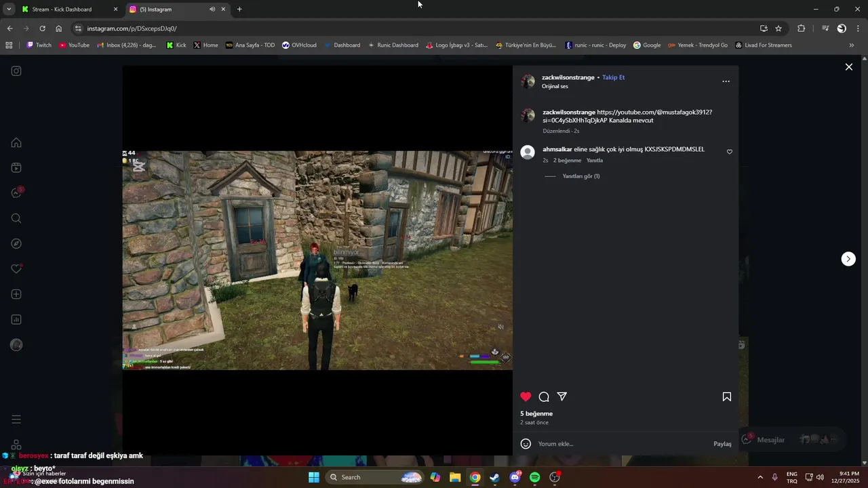This screenshot has width=868, height=488.
Task: Share the post with paper plane icon
Action: click(x=562, y=396)
